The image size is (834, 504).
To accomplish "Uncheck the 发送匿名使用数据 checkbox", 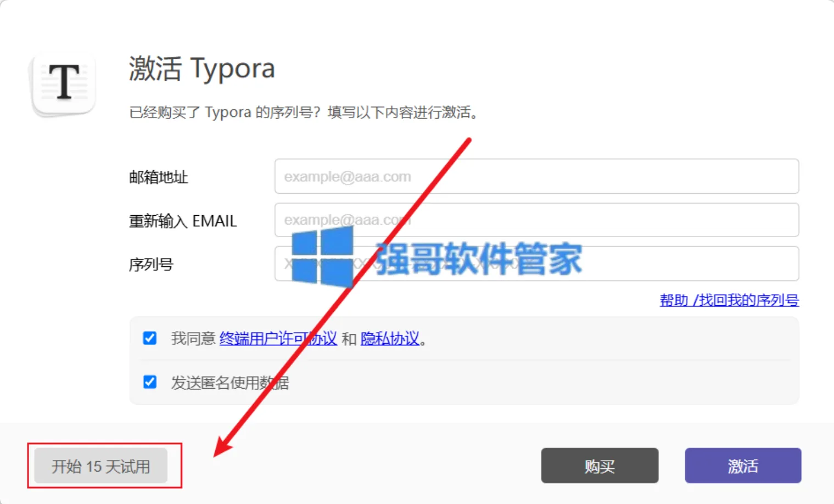I will coord(149,382).
